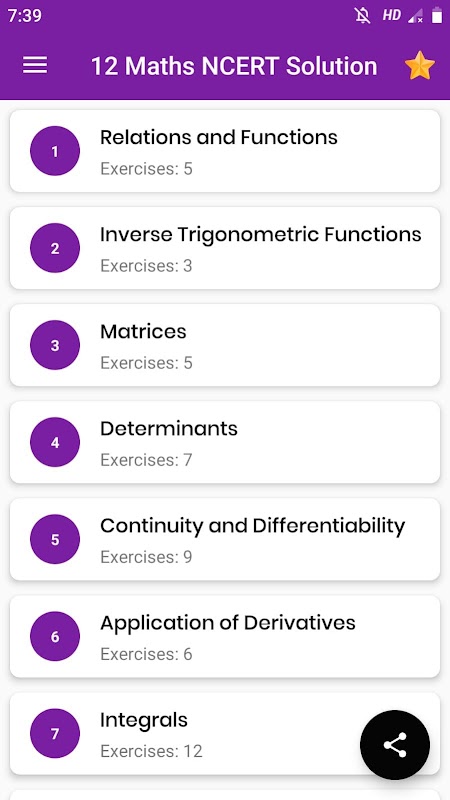Tap the '12 Maths NCERT Solution' title

[x=234, y=66]
